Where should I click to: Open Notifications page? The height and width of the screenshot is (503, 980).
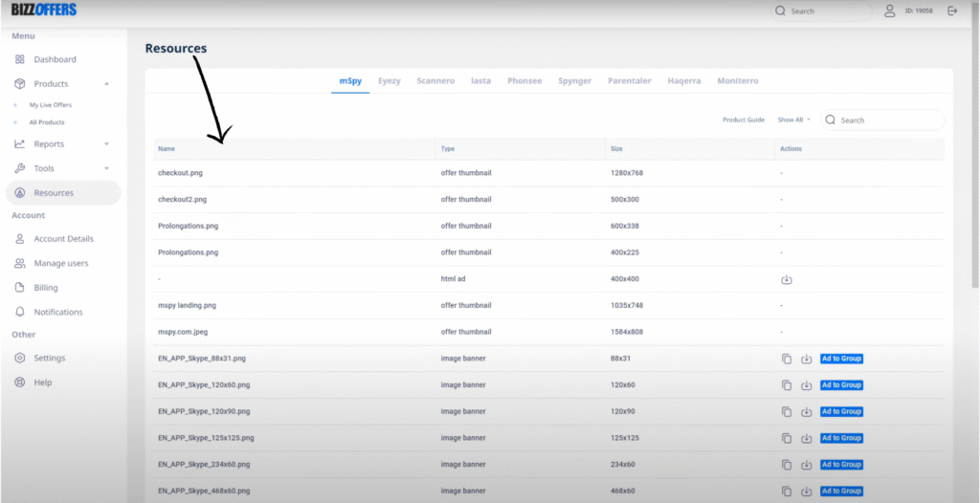[58, 312]
